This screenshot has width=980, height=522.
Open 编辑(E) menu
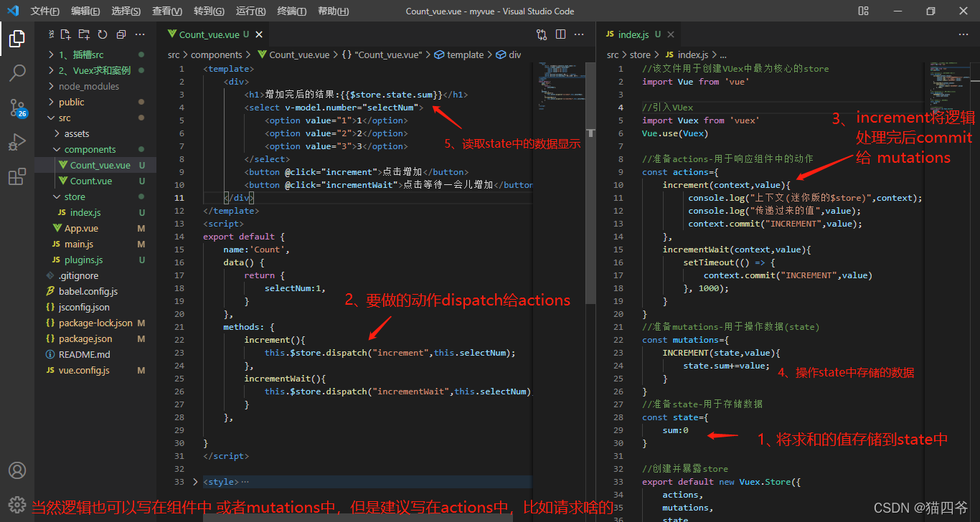coord(85,11)
